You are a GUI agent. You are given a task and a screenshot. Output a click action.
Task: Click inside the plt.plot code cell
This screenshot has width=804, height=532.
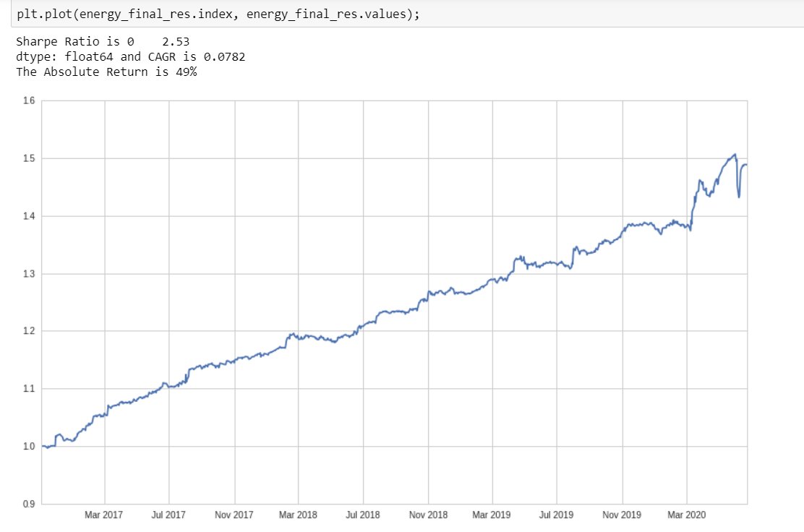click(217, 13)
